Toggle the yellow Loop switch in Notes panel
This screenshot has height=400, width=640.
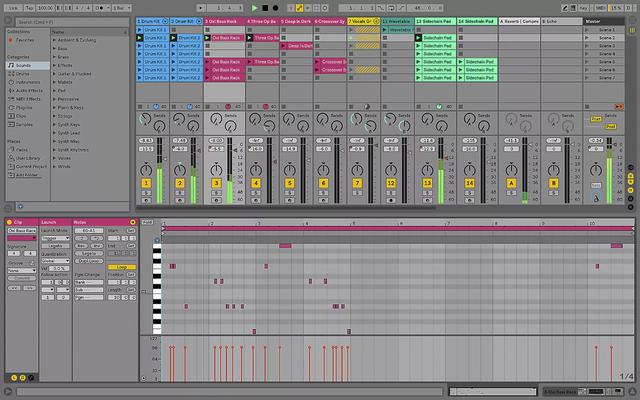point(120,267)
